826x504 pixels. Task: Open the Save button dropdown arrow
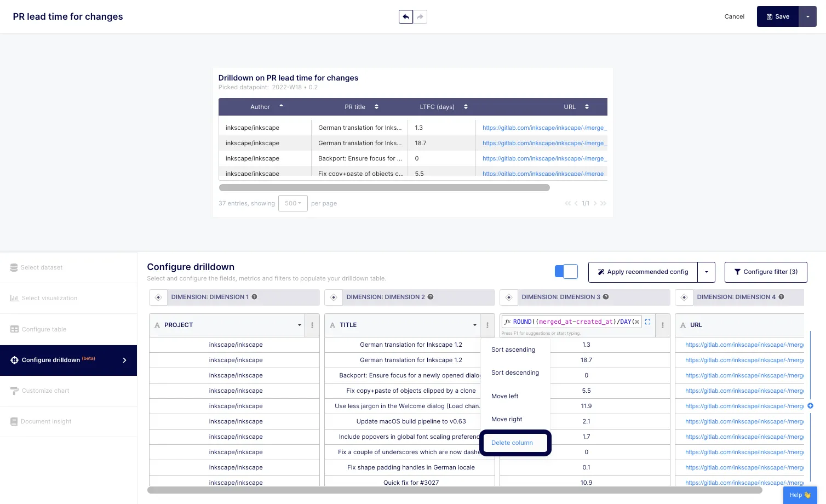[808, 16]
